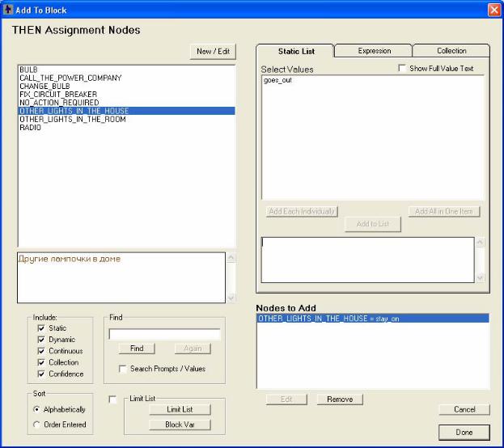Toggle the Dynamic include checkbox
The height and width of the screenshot is (448, 504).
click(41, 340)
